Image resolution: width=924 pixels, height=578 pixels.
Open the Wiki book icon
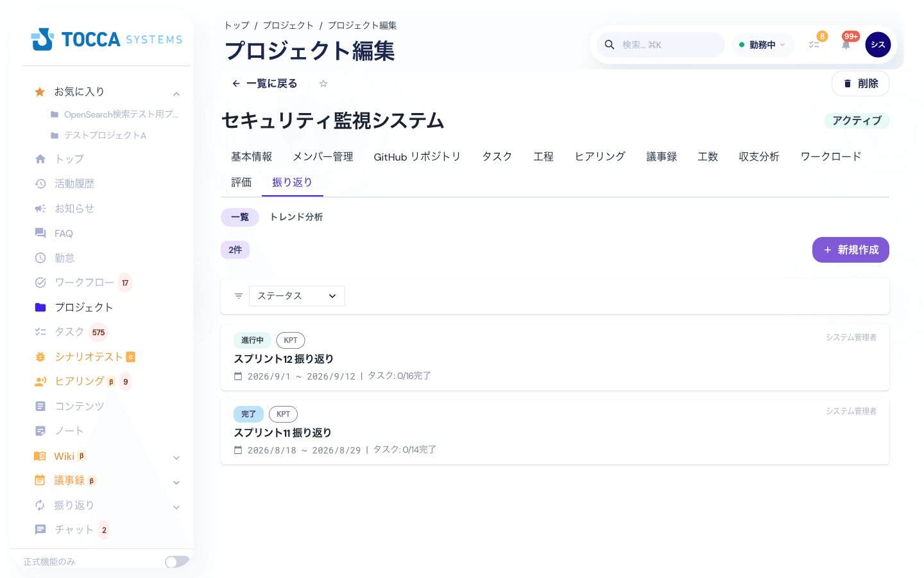[40, 456]
